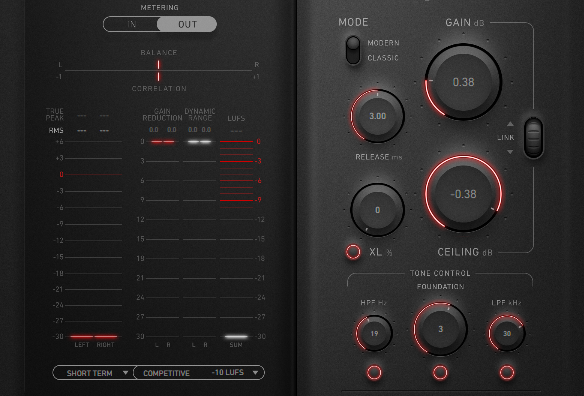Toggle the Modern/Classic mode switch
584x396 pixels.
pyautogui.click(x=353, y=50)
